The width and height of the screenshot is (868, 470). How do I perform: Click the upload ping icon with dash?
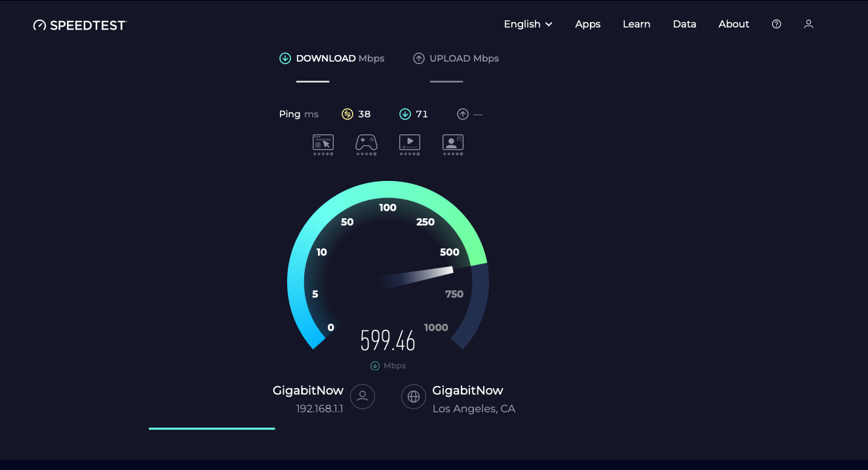tap(463, 114)
